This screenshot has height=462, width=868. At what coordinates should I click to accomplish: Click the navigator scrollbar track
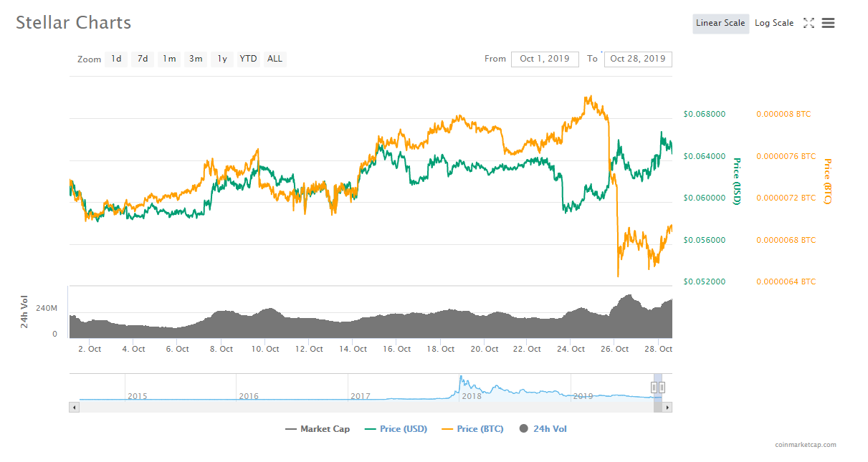pyautogui.click(x=366, y=407)
